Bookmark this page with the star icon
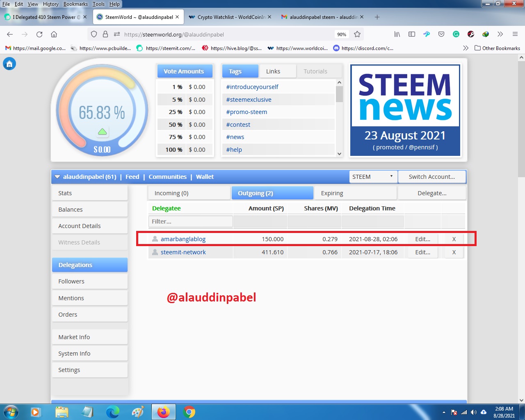The width and height of the screenshot is (525, 420). click(357, 34)
